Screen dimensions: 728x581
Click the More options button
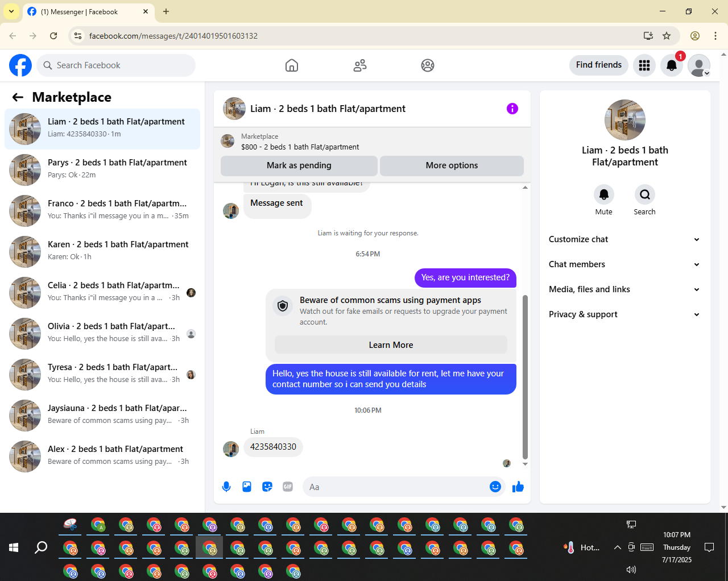coord(452,165)
